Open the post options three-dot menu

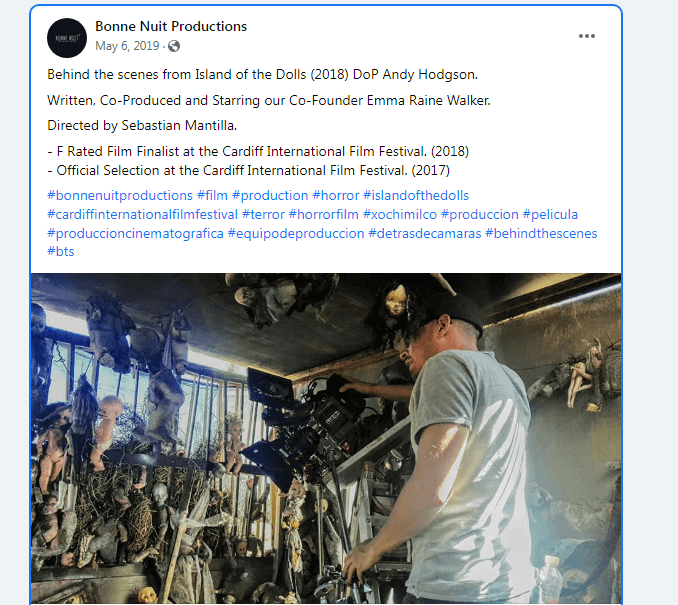coord(586,36)
